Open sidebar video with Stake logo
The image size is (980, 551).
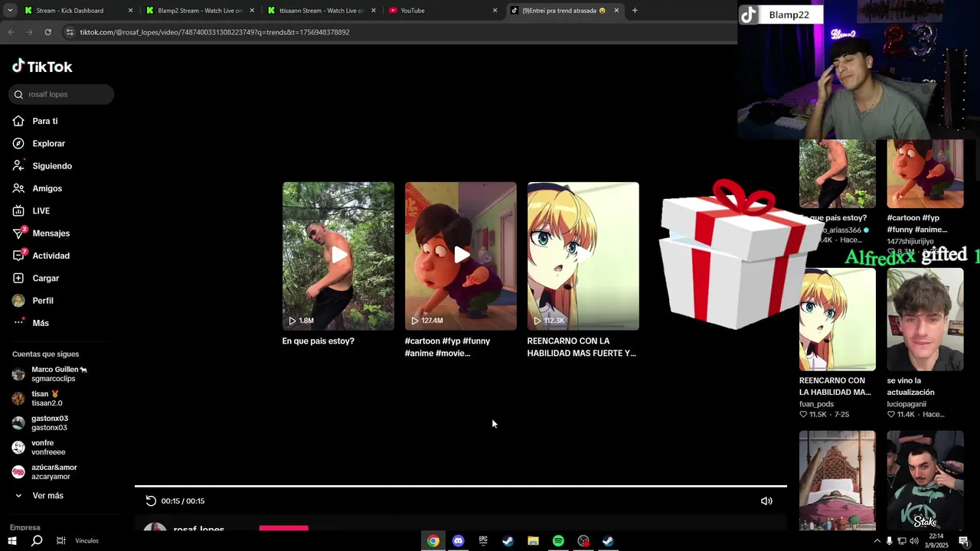coord(925,480)
